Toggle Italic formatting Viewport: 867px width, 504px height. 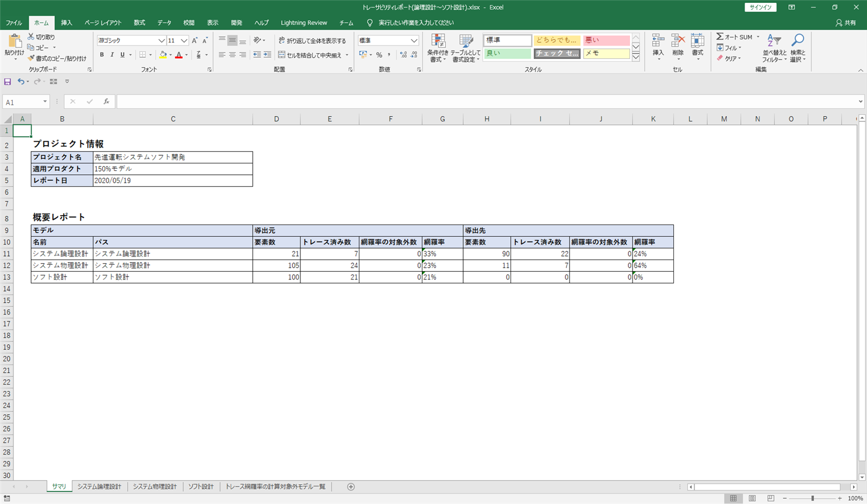tap(112, 55)
